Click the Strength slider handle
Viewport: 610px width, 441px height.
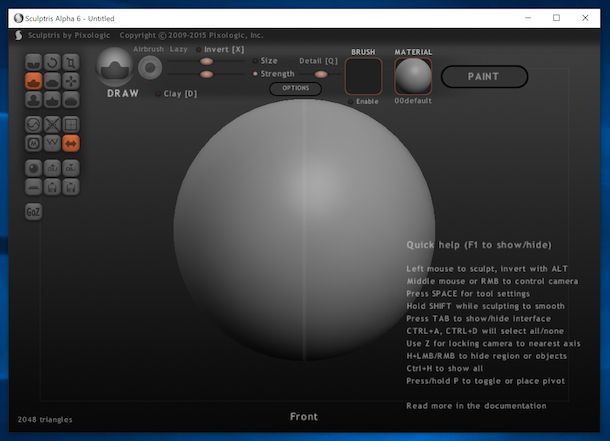207,74
